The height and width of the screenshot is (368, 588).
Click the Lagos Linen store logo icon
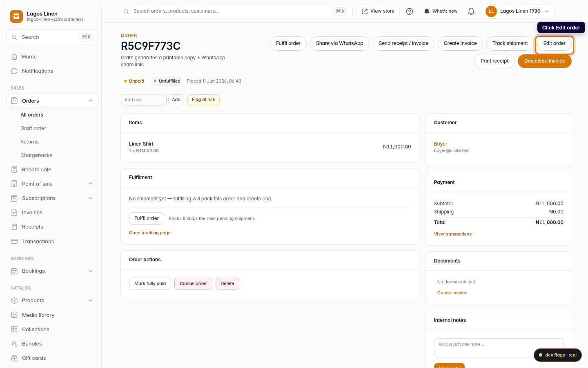[x=16, y=16]
